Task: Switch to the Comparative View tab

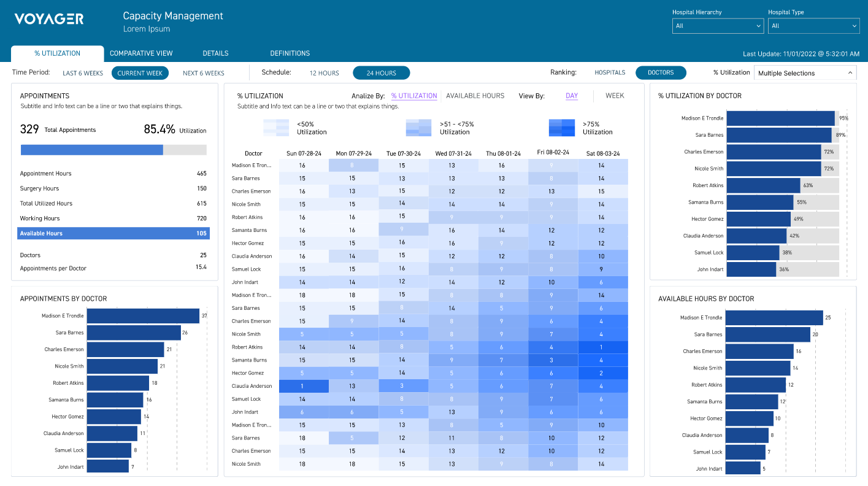Action: 141,53
